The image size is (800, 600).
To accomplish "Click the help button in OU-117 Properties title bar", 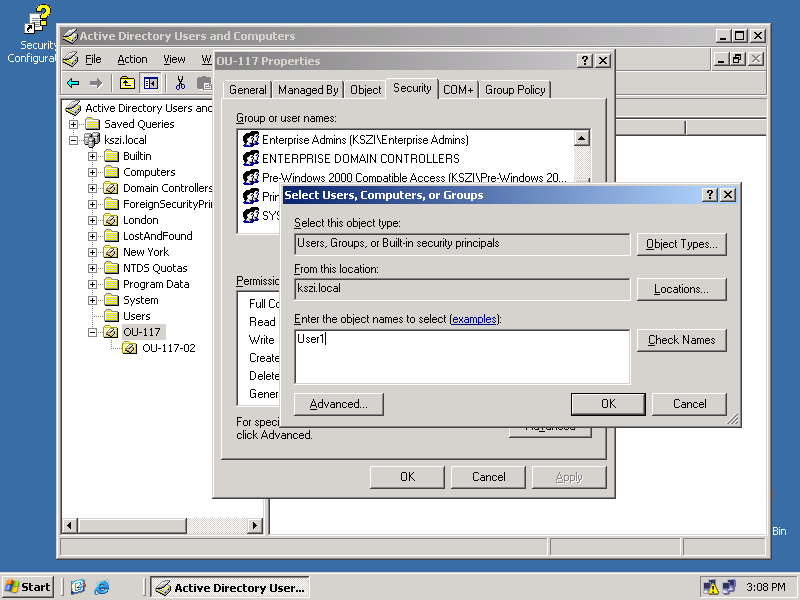I will coord(584,60).
